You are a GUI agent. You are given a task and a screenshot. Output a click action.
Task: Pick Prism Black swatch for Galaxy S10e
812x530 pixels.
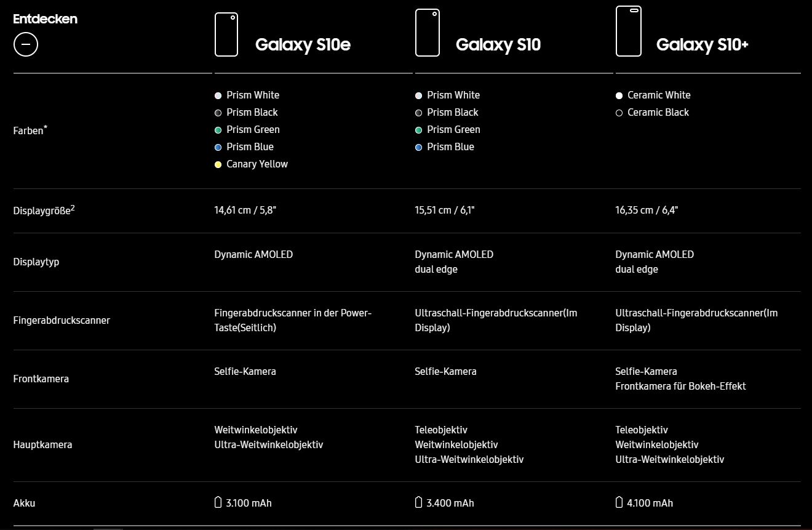[x=218, y=113]
